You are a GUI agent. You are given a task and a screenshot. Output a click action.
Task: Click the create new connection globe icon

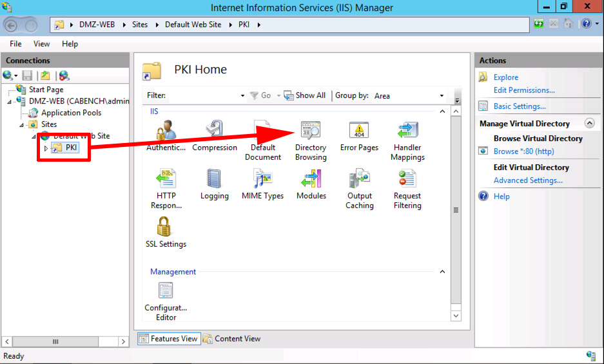click(7, 75)
